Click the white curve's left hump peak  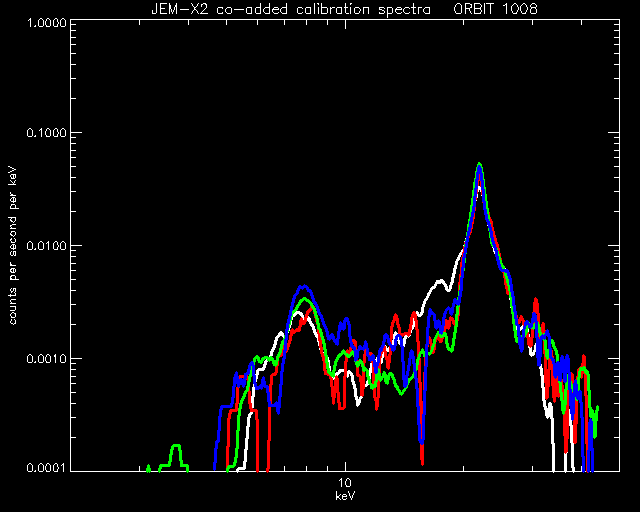298,312
